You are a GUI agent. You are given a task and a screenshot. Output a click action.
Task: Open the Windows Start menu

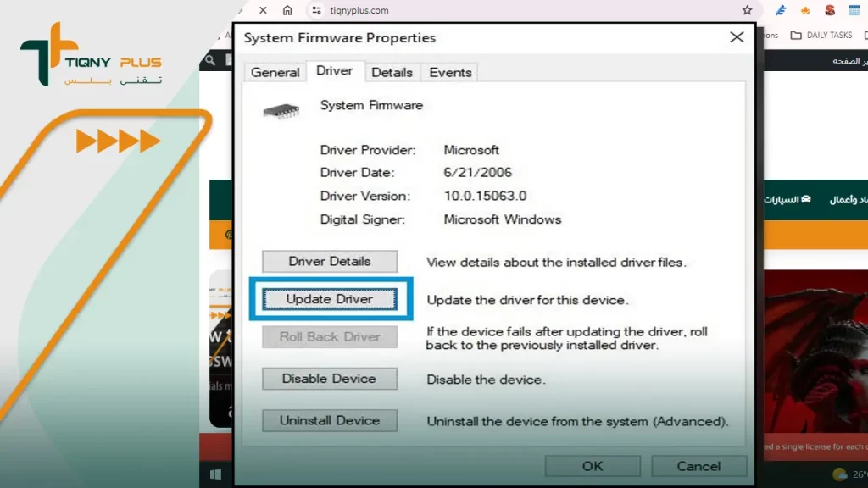coord(216,473)
